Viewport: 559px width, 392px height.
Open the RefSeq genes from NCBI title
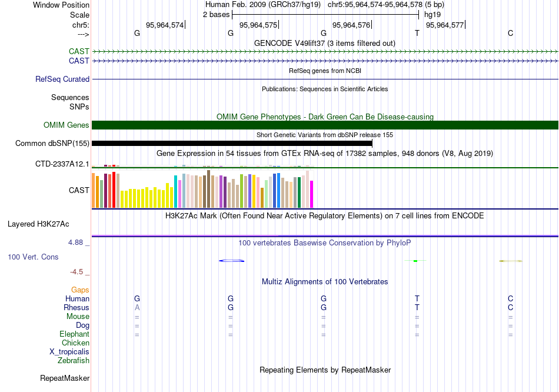tap(325, 71)
